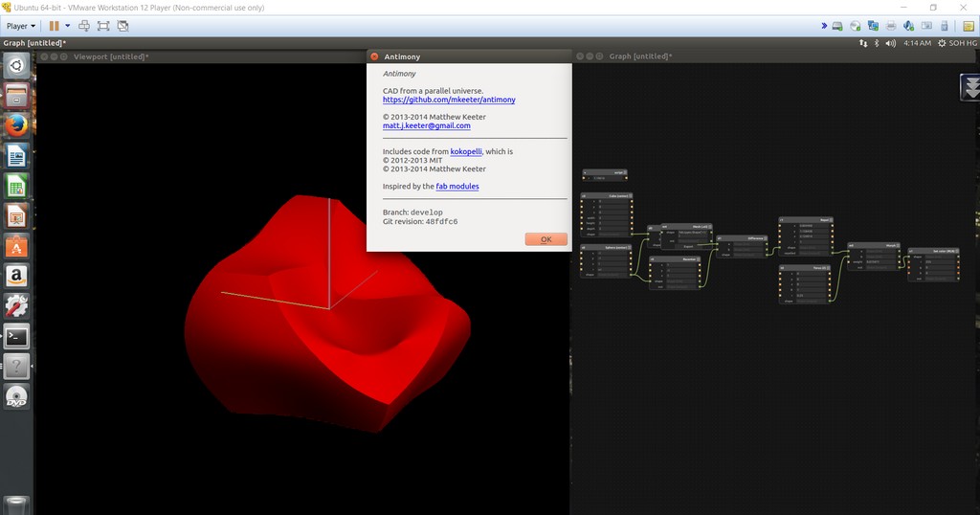Screen dimensions: 980x515
Task: Open LibreOffice Impress launcher icon
Action: tap(17, 216)
